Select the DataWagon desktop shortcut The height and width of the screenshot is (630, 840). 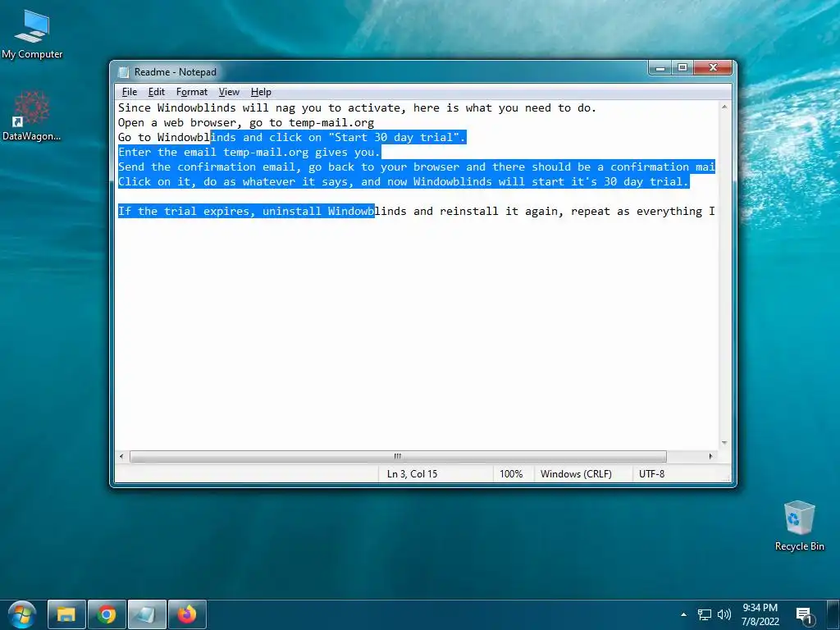point(31,116)
